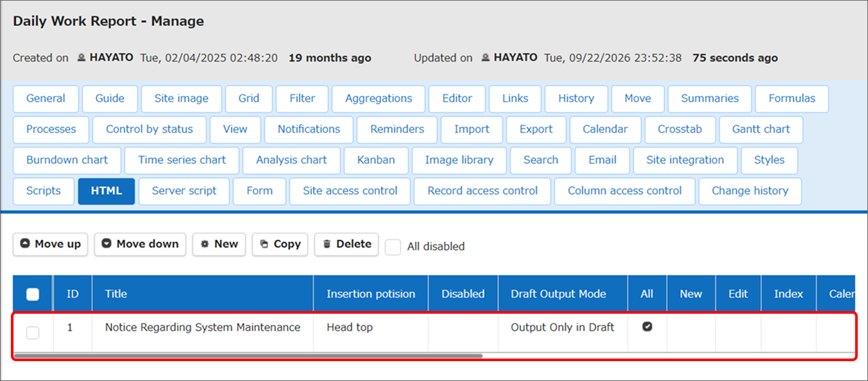Open the Server script tab
Image resolution: width=868 pixels, height=381 pixels.
point(184,191)
